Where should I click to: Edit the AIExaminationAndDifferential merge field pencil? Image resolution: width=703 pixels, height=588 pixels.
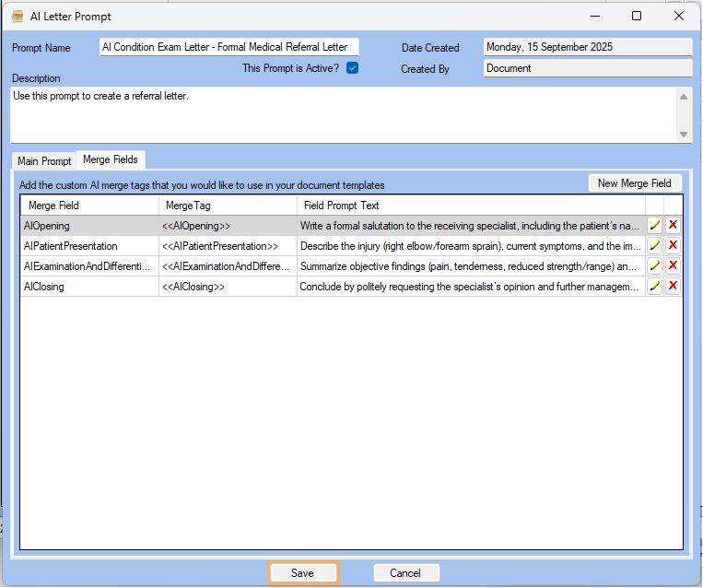click(x=655, y=265)
